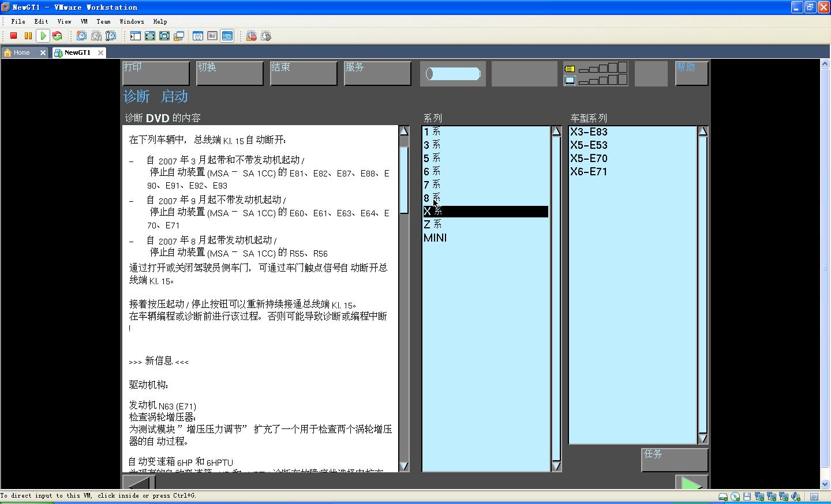Viewport: 831px width, 504px height.
Task: Click the 服务 (Service) button
Action: 377,73
